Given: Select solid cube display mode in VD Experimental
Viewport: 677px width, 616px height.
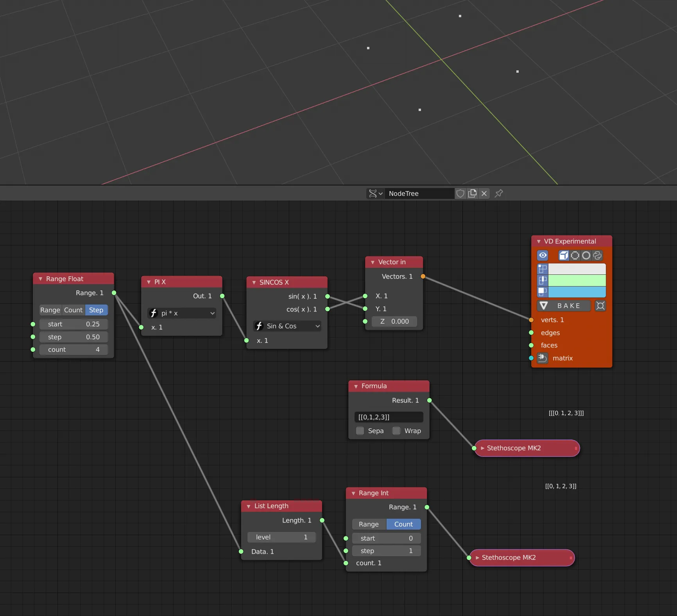Looking at the screenshot, I should (x=563, y=256).
